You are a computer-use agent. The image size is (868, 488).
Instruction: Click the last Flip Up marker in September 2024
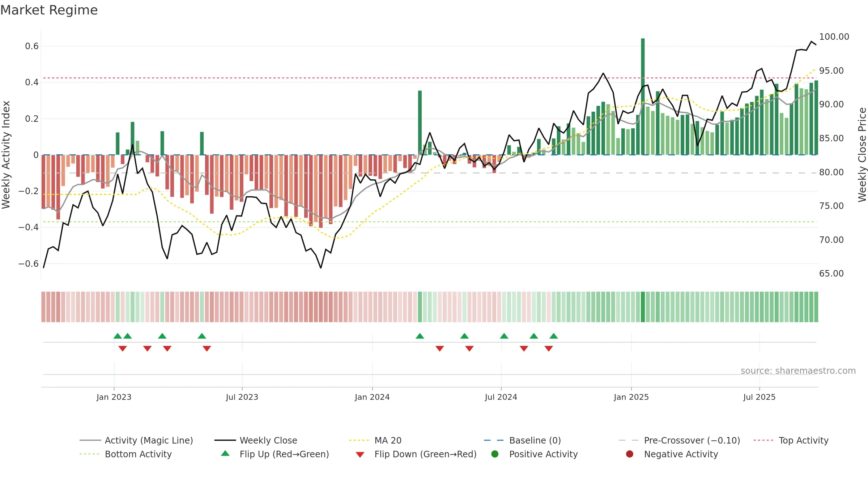pos(554,336)
